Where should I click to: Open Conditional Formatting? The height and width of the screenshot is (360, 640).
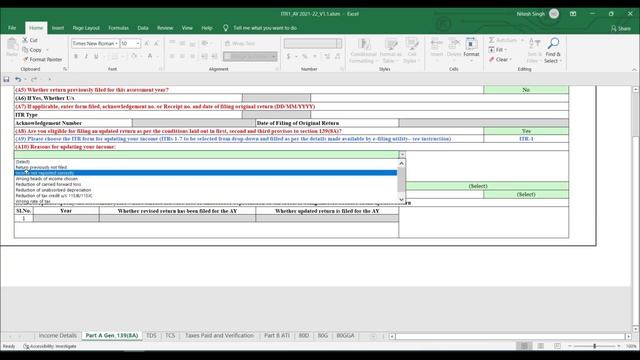tap(363, 50)
